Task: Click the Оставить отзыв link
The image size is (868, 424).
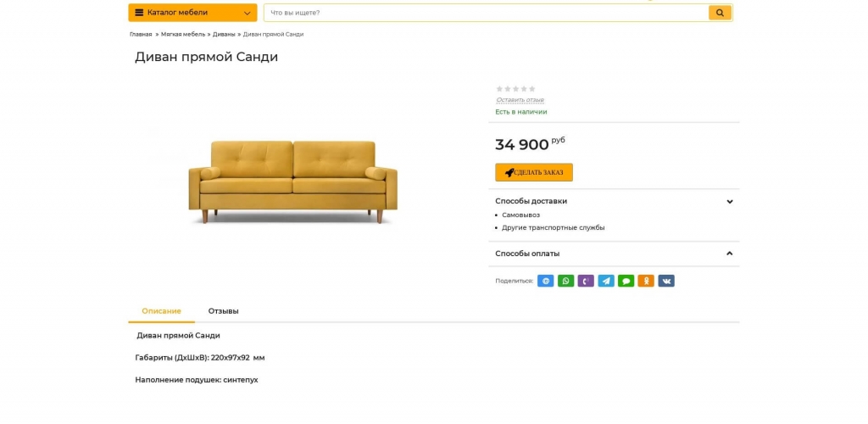Action: coord(520,100)
